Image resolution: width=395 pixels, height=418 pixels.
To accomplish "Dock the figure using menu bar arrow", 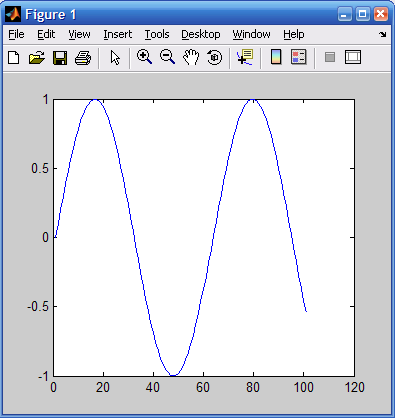I will (383, 34).
